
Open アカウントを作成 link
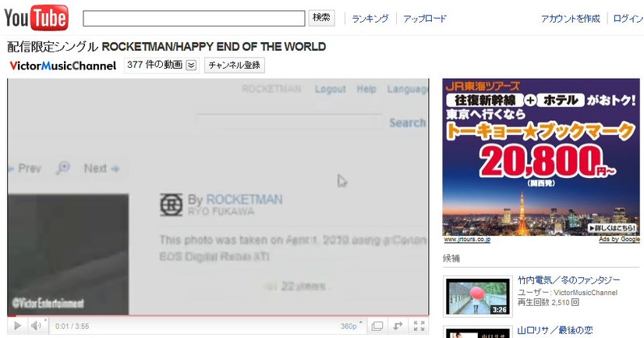pyautogui.click(x=571, y=19)
